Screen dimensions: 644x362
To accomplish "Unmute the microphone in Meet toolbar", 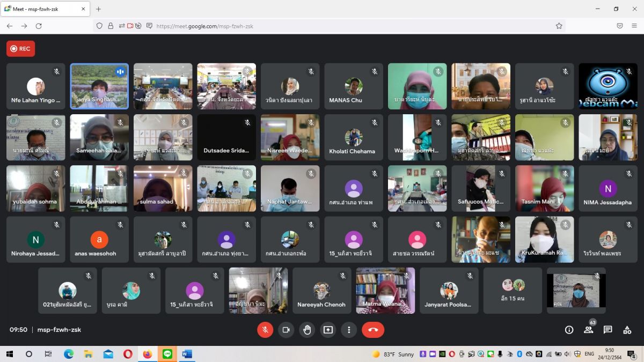I will pyautogui.click(x=265, y=330).
